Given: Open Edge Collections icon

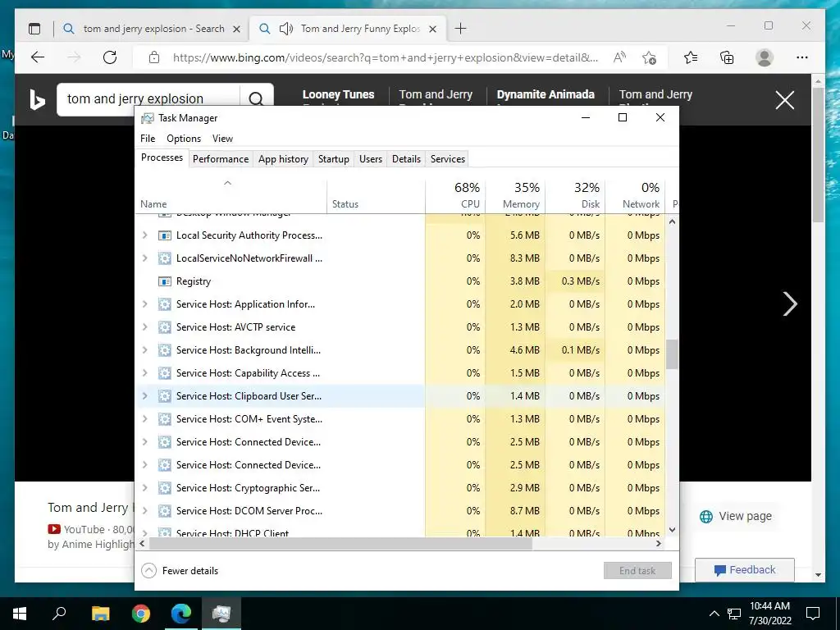Looking at the screenshot, I should pyautogui.click(x=727, y=57).
